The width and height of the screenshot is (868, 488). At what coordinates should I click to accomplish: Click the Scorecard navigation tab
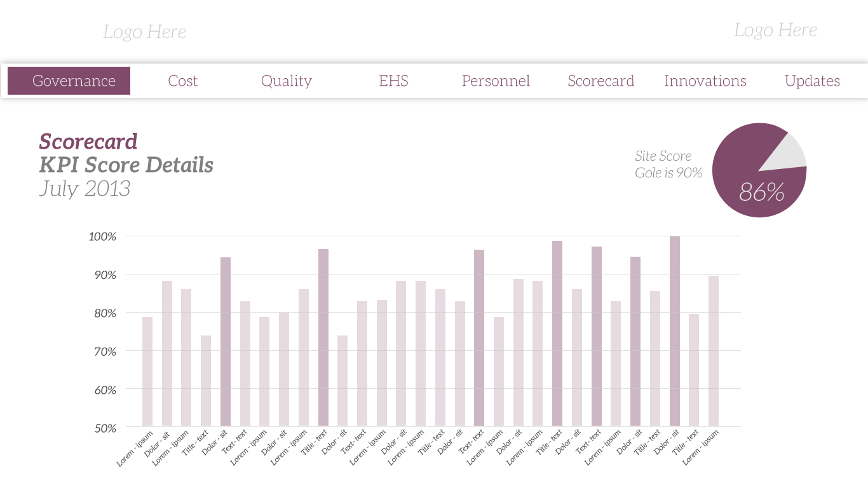point(600,81)
